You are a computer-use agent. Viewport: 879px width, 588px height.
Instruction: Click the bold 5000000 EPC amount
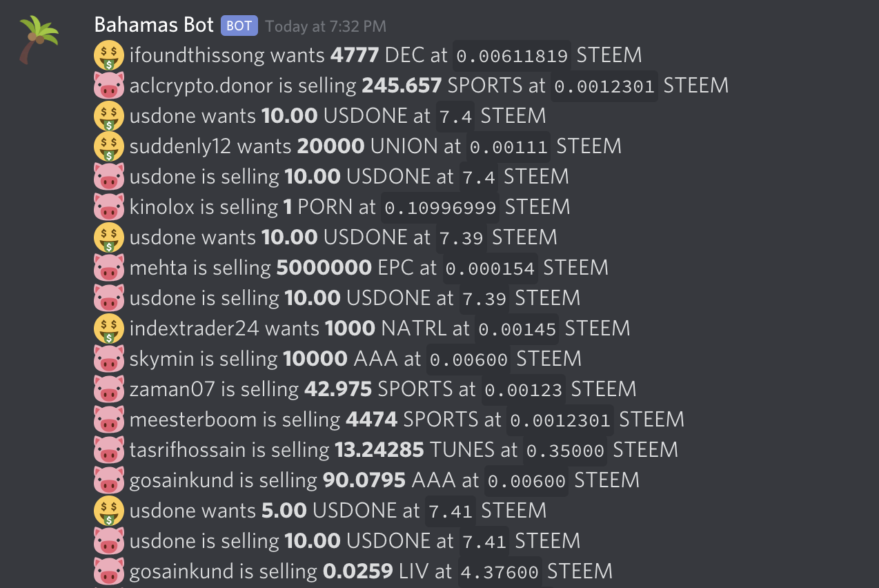pos(324,268)
